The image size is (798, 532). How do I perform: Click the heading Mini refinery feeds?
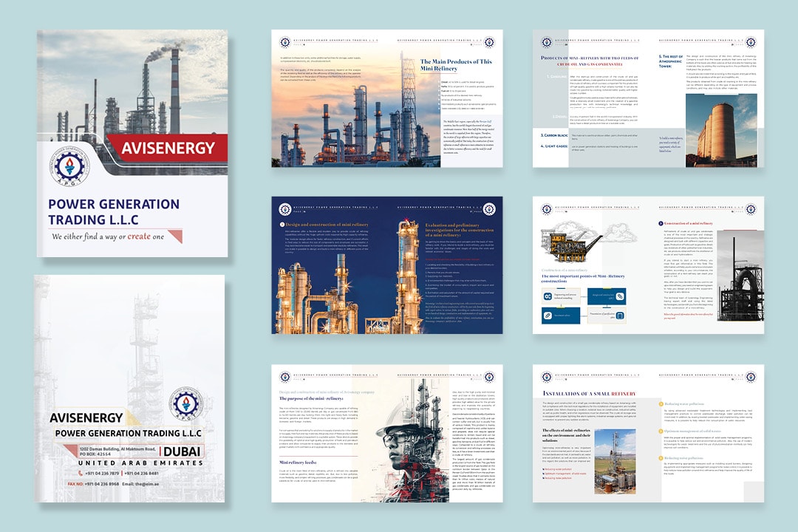pyautogui.click(x=299, y=463)
